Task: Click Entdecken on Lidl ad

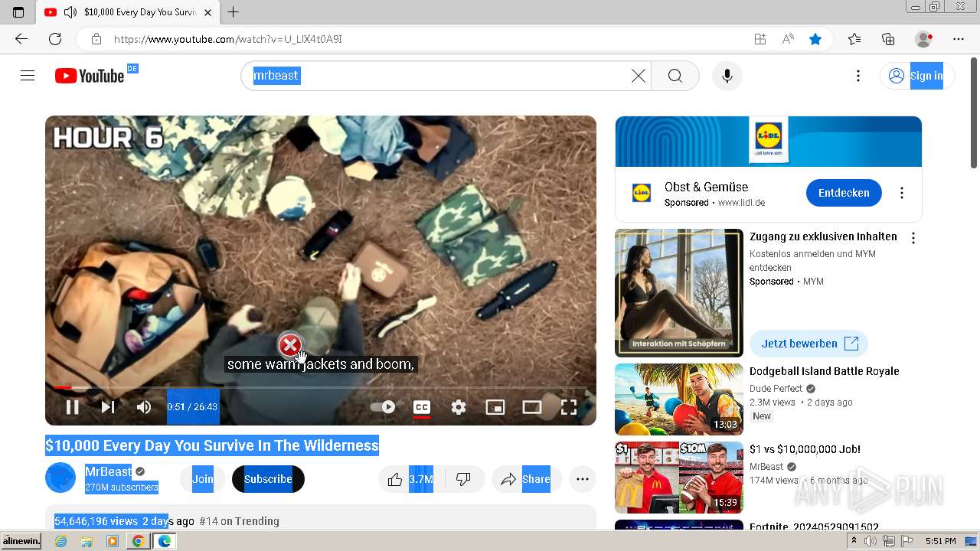Action: point(844,193)
